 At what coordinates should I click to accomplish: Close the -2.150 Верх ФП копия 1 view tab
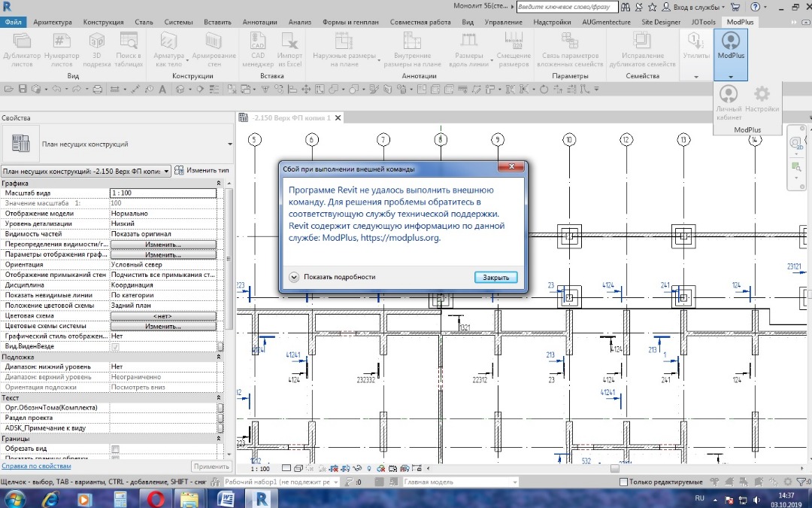[338, 117]
